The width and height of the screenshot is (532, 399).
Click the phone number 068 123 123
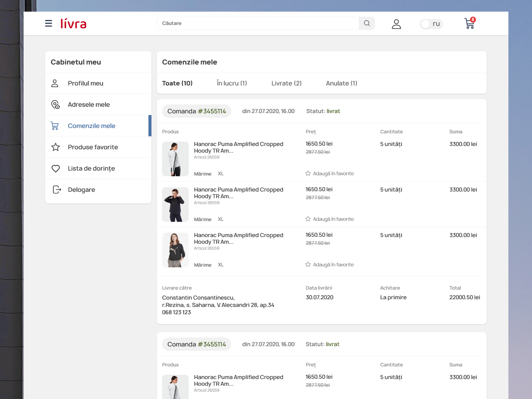coord(177,312)
